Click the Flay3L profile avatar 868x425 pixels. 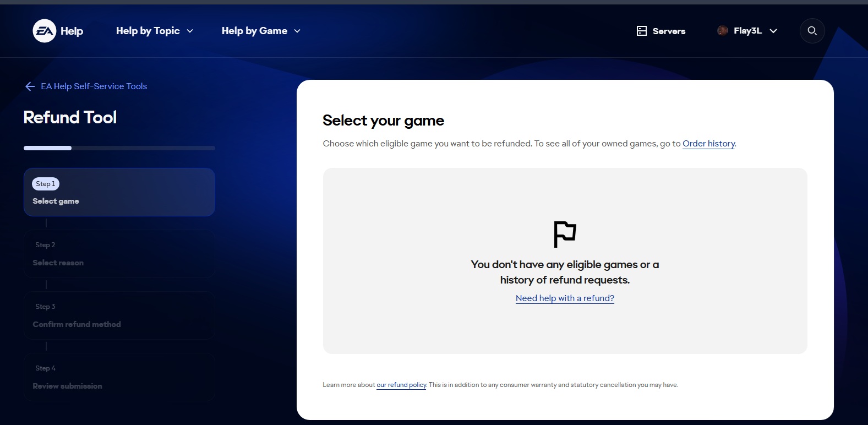723,31
